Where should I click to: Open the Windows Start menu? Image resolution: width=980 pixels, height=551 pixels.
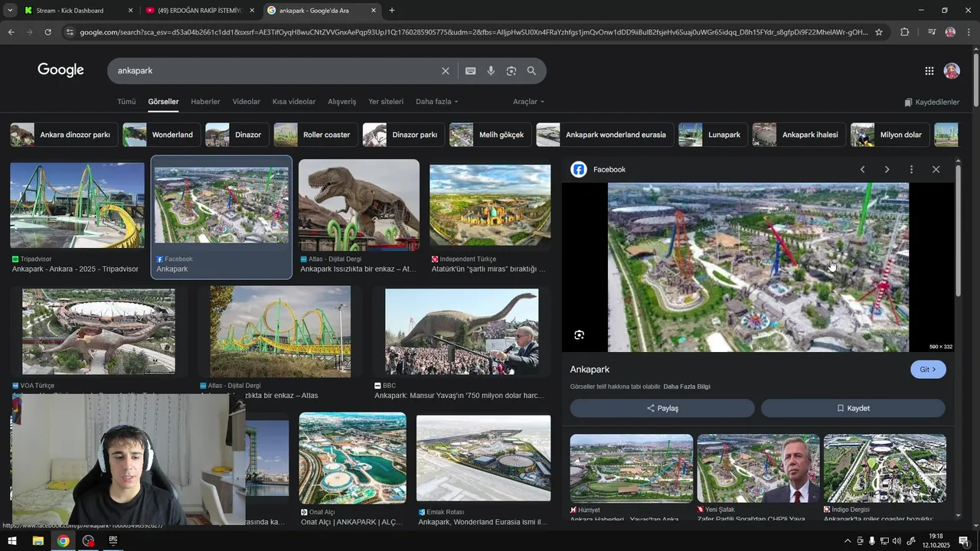point(12,541)
